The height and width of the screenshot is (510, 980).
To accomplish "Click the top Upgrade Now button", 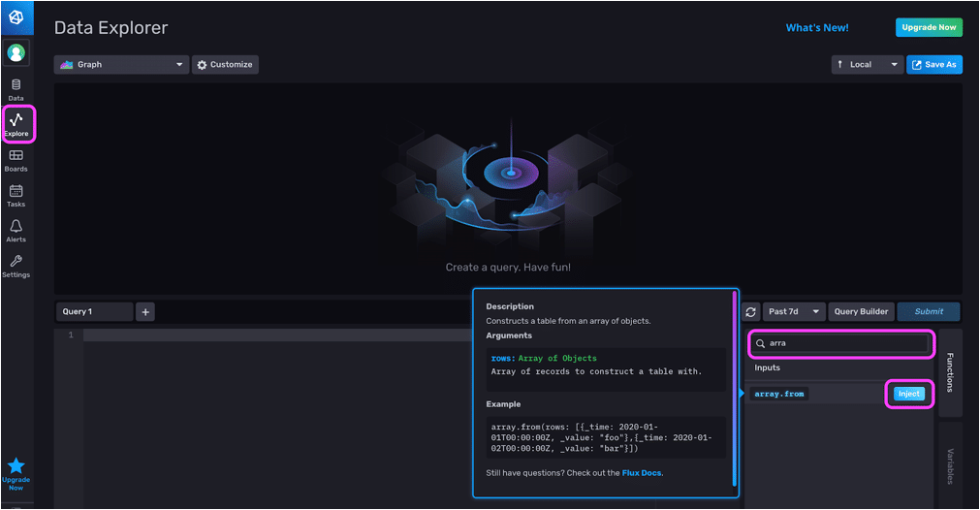I will click(929, 27).
